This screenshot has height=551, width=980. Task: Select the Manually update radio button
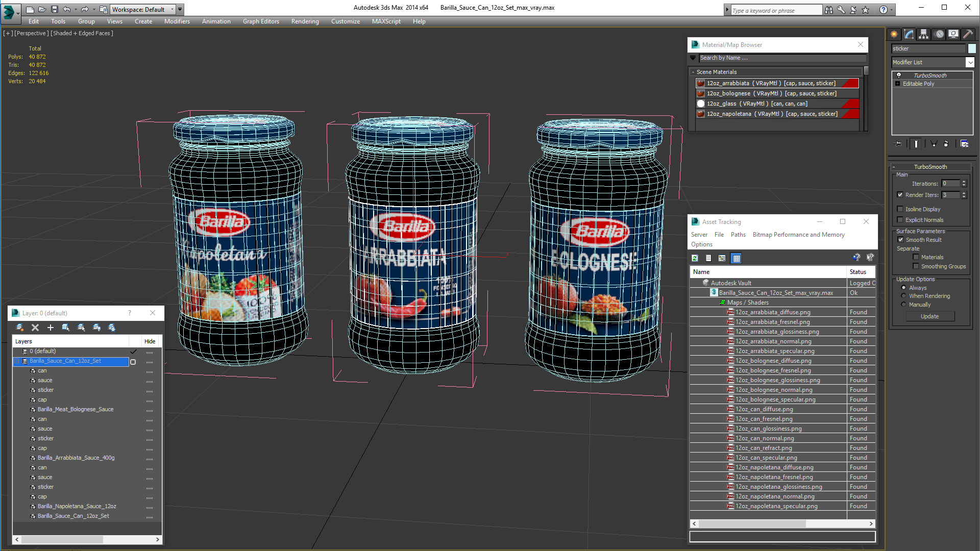[903, 305]
